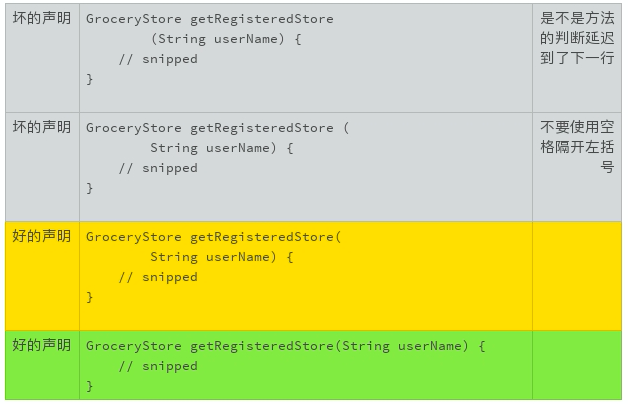The height and width of the screenshot is (404, 628).
Task: Click "// snipped" comment in the second row
Action: pyautogui.click(x=158, y=168)
